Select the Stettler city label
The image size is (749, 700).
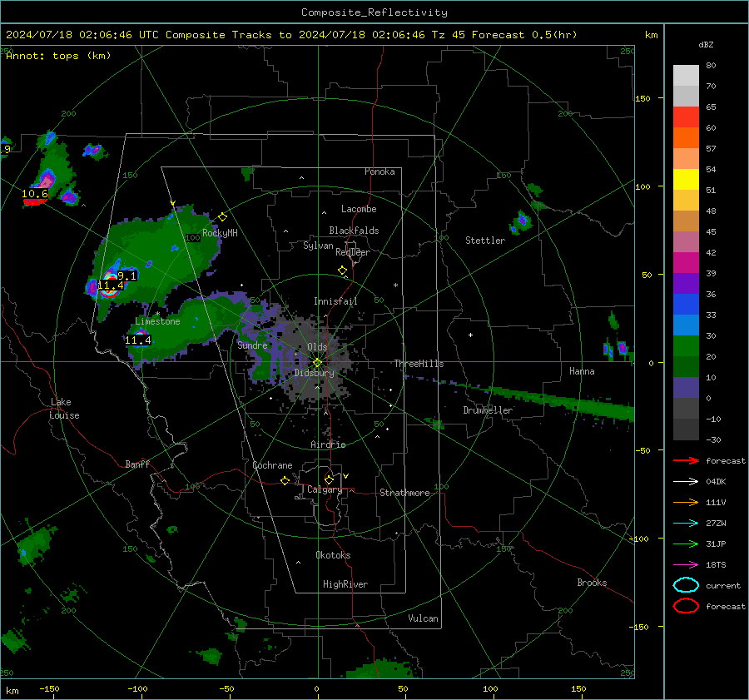point(485,241)
